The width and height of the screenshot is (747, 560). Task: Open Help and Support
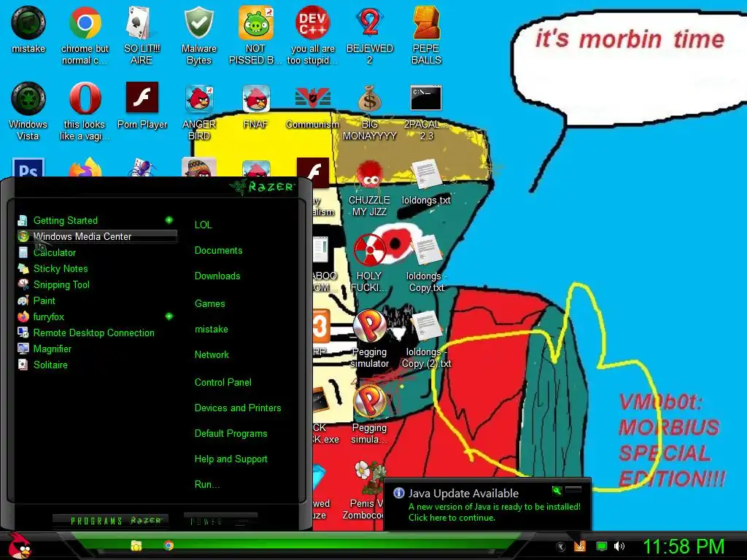[x=231, y=459]
